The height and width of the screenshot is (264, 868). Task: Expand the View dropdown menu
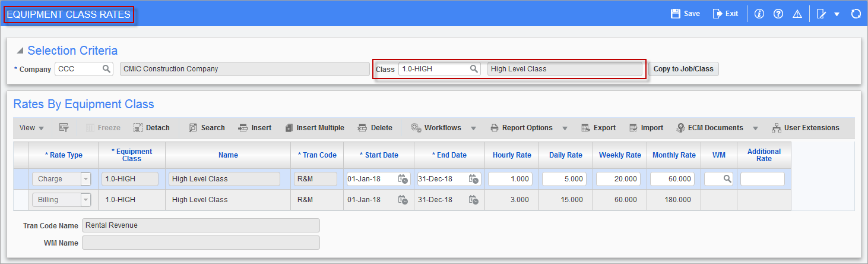point(32,128)
